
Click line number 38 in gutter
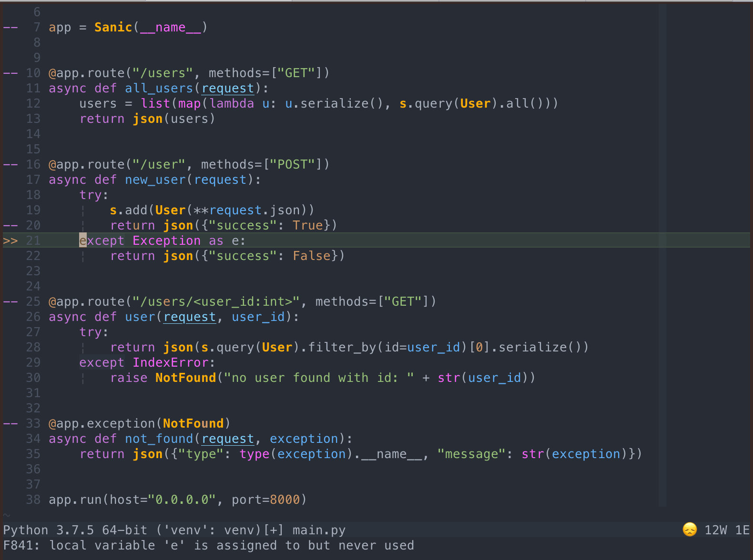coord(33,500)
